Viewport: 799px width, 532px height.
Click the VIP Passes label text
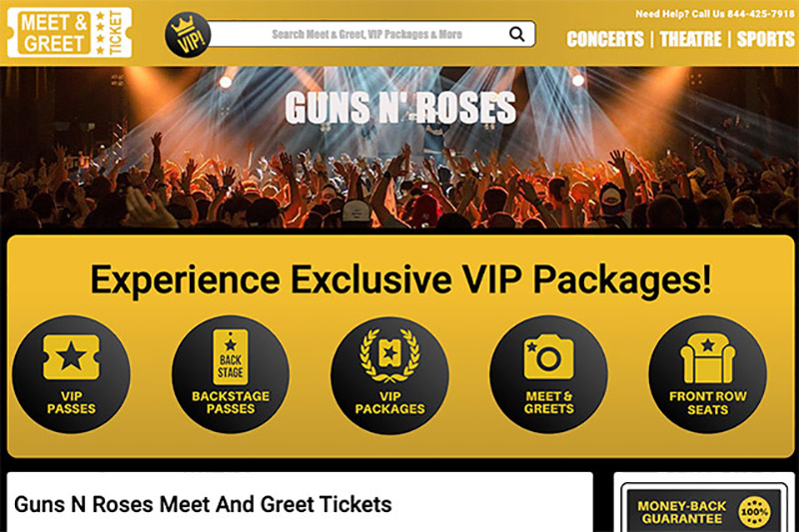(71, 402)
